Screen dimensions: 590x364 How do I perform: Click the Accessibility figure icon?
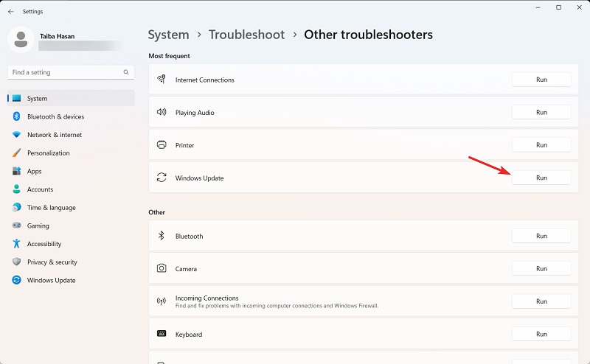click(x=16, y=244)
